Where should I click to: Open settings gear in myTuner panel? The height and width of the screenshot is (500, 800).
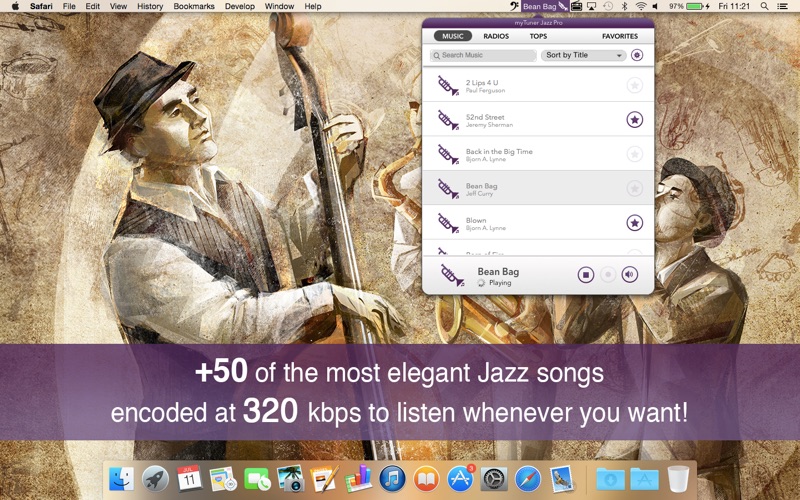tap(637, 55)
